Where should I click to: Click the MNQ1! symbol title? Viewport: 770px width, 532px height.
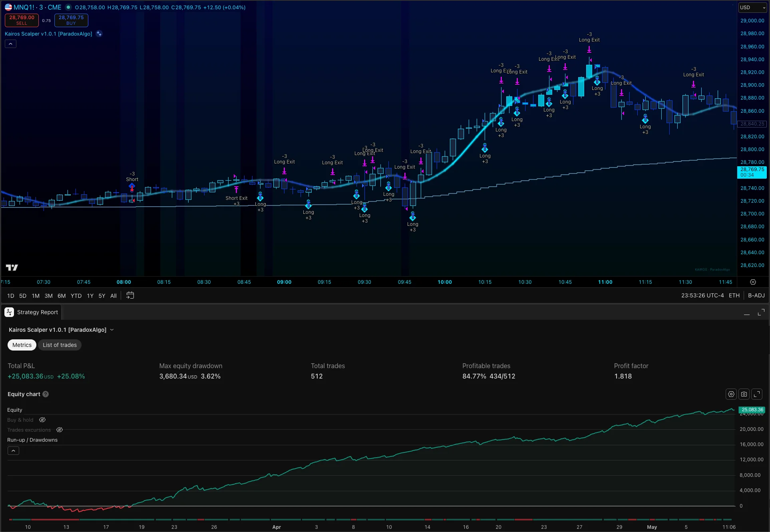click(24, 7)
